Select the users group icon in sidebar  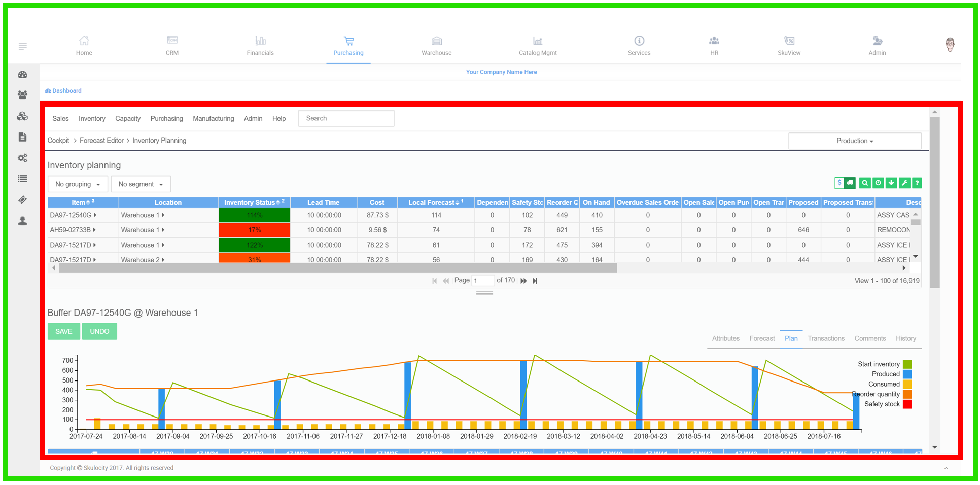coord(22,95)
